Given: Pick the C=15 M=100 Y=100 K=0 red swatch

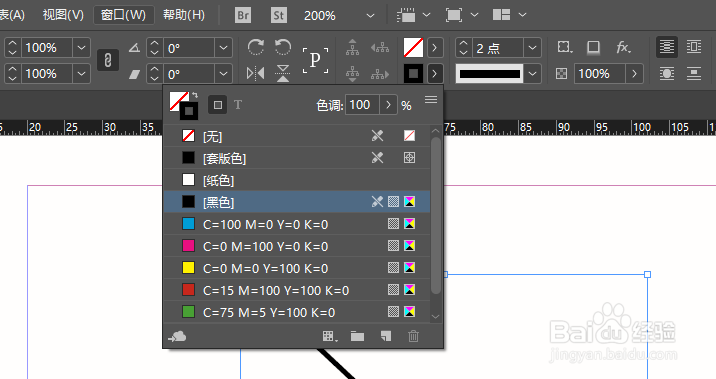Looking at the screenshot, I should coord(297,290).
